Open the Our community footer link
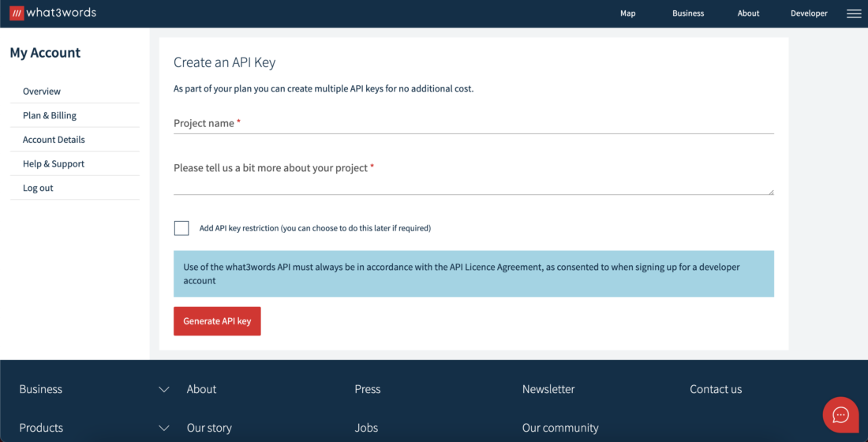 click(560, 428)
